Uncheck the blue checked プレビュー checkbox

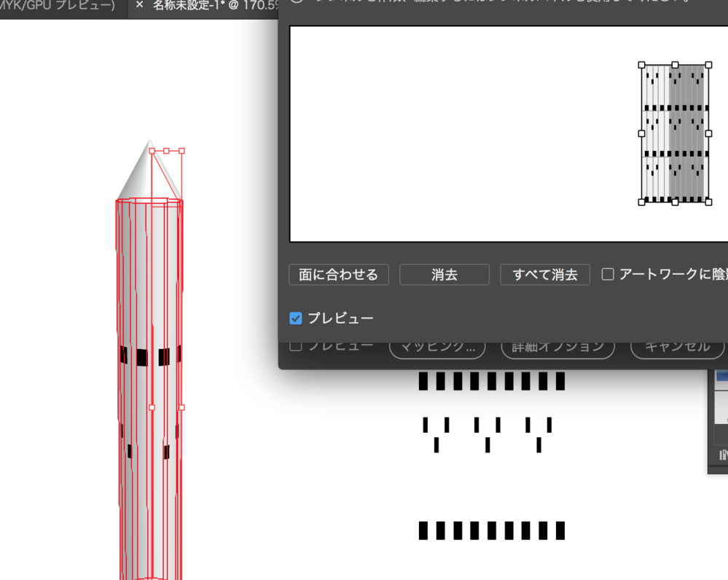click(x=296, y=318)
